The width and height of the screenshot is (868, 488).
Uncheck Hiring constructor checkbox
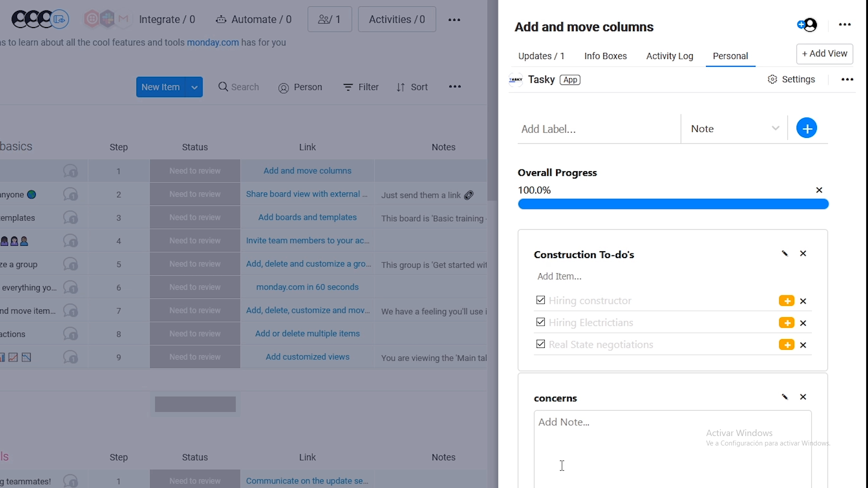(540, 300)
